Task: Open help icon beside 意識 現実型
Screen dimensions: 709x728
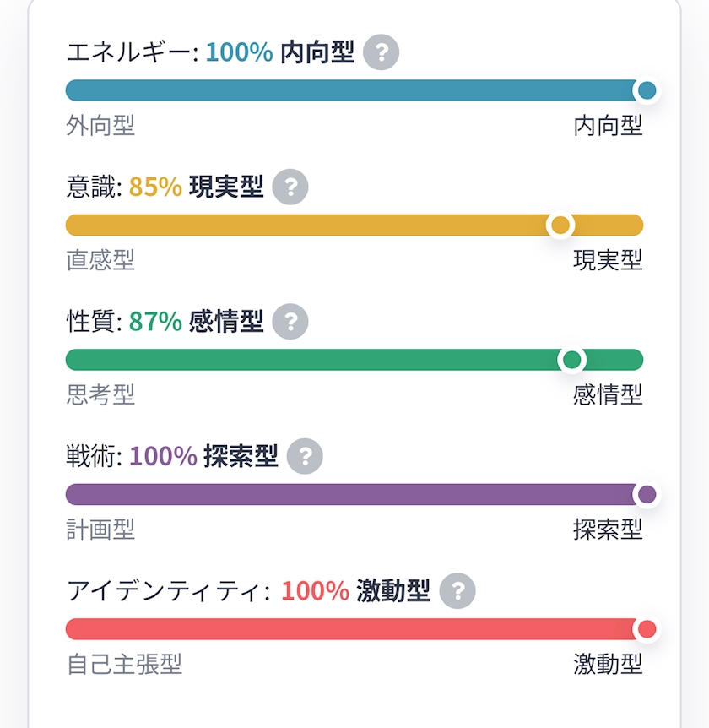Action: pyautogui.click(x=290, y=187)
